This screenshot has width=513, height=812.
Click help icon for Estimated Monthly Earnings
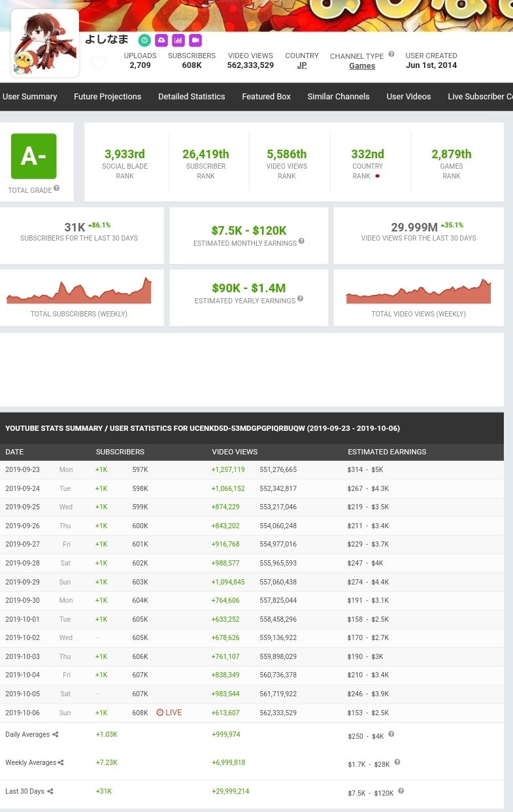[x=301, y=241]
